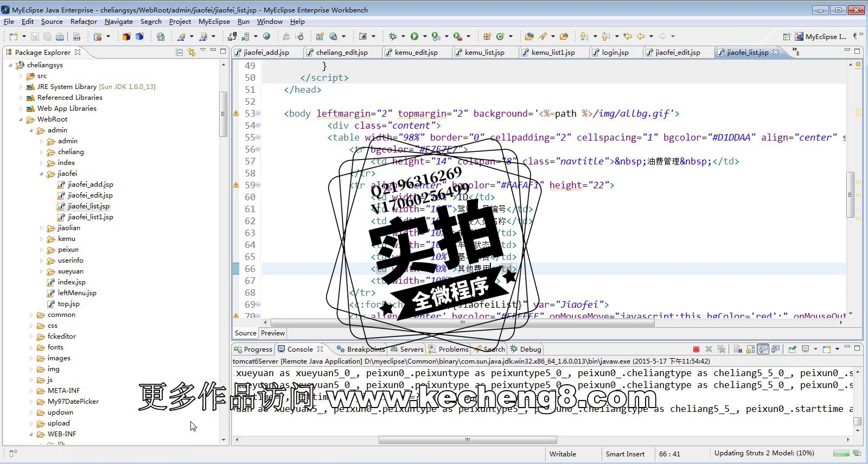Click the console horizontal scrollbar
The height and width of the screenshot is (464, 868).
pyautogui.click(x=468, y=440)
